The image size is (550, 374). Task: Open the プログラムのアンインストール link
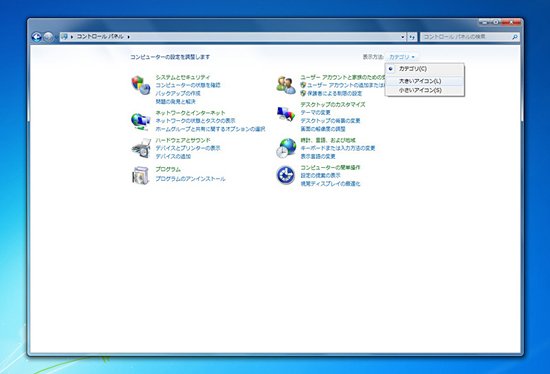(190, 179)
